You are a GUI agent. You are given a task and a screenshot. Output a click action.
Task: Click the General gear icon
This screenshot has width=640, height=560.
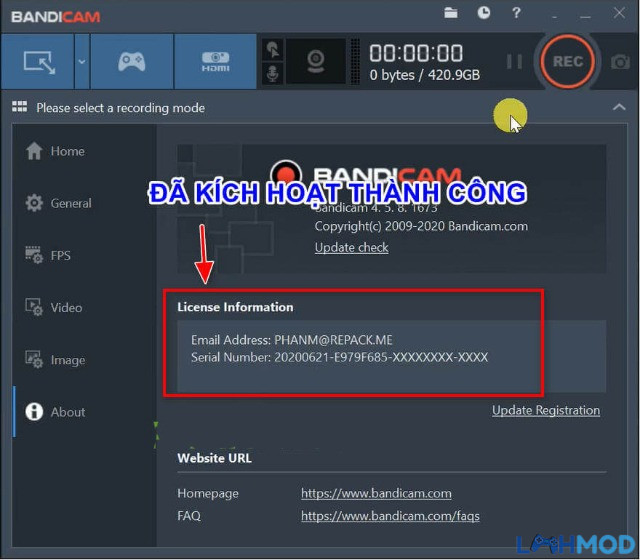pyautogui.click(x=34, y=203)
